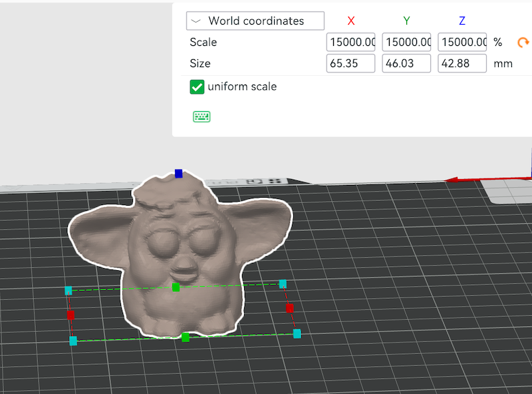Click the blue Z axis label

tap(462, 21)
